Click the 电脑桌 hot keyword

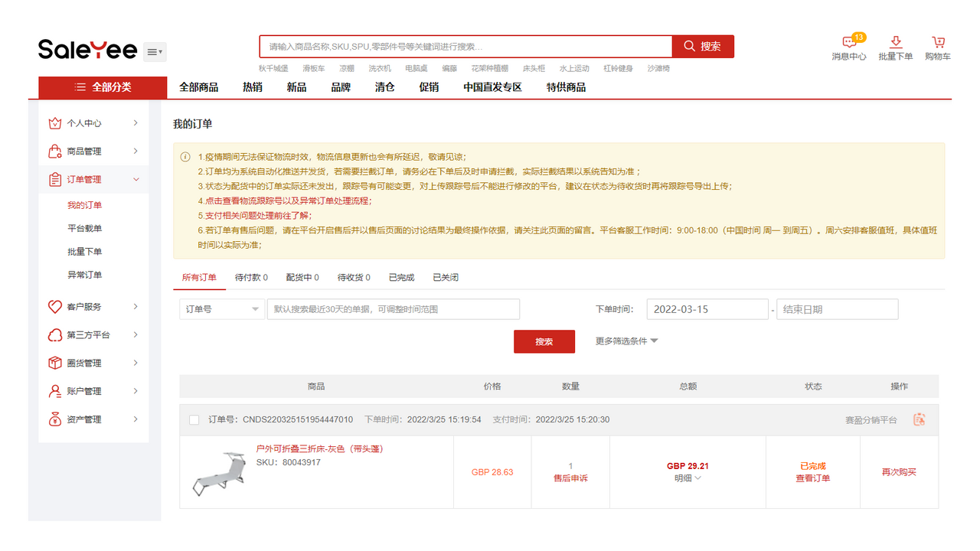tap(416, 69)
